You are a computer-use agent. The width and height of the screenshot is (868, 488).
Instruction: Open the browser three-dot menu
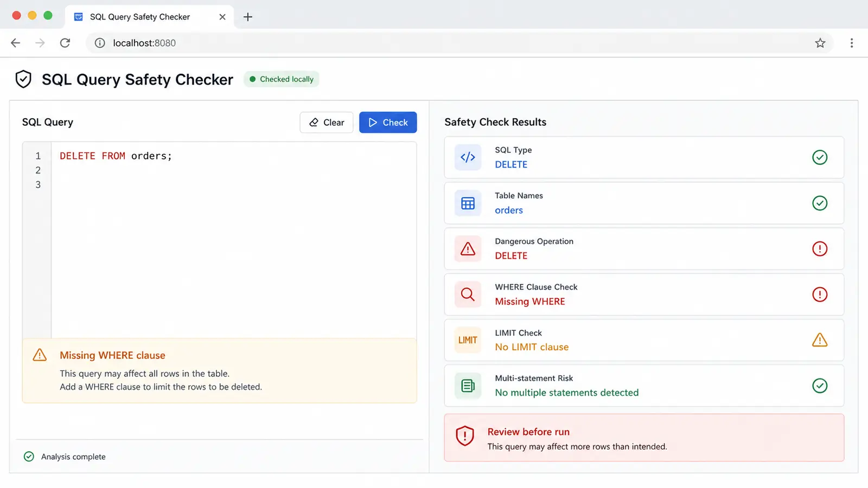[852, 43]
